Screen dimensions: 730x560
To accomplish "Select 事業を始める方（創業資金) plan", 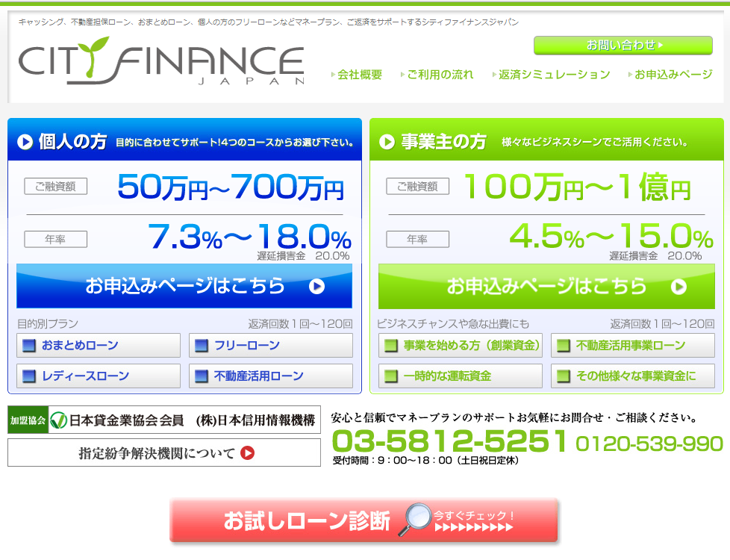I will click(x=461, y=345).
